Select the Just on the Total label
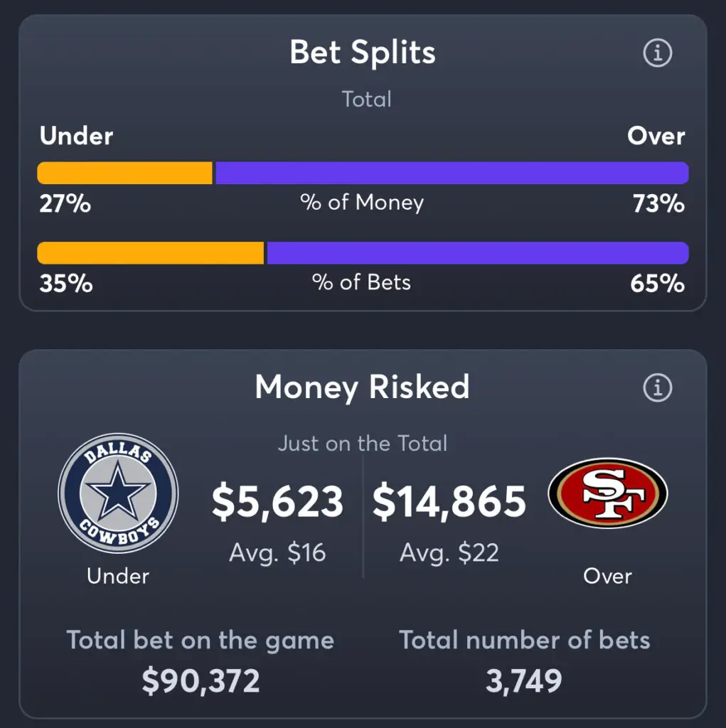 click(x=363, y=443)
